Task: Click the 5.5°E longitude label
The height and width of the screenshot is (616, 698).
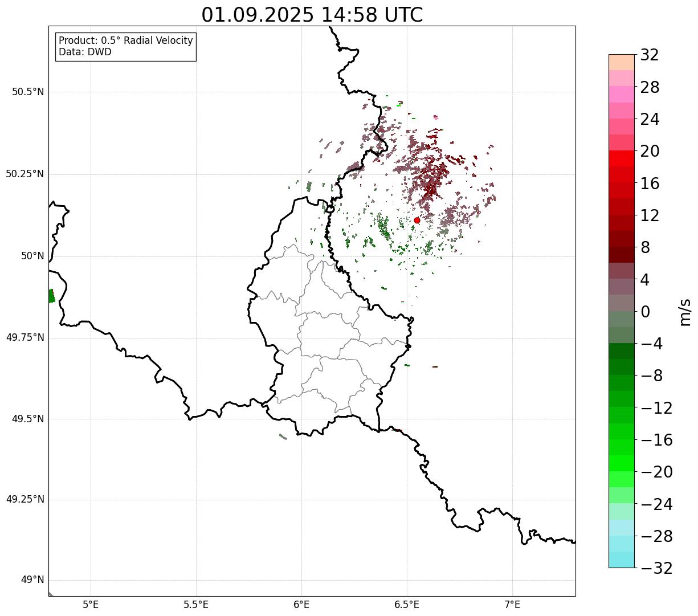Action: tap(196, 605)
